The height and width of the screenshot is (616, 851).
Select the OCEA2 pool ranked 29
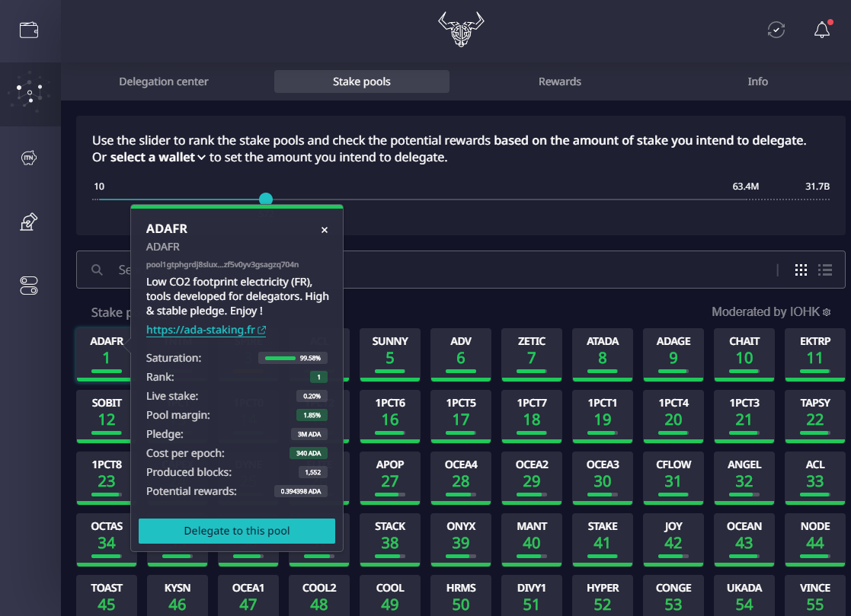click(531, 478)
